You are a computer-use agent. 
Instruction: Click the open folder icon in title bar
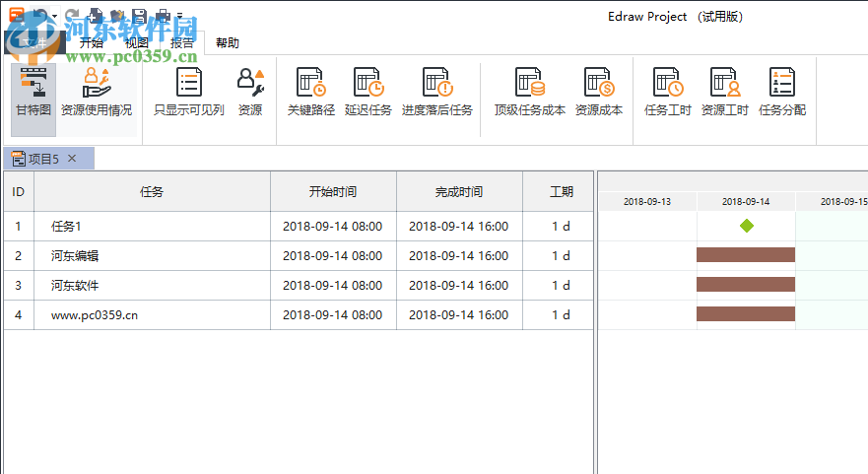[x=117, y=15]
